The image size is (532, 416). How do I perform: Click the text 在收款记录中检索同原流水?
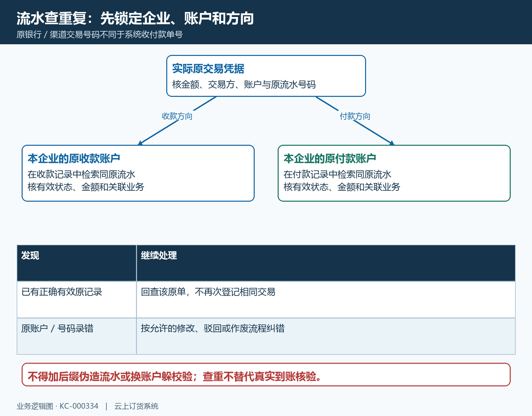tap(81, 174)
